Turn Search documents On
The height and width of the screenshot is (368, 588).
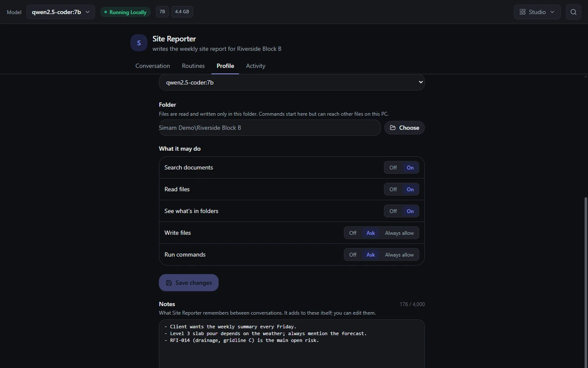point(410,167)
